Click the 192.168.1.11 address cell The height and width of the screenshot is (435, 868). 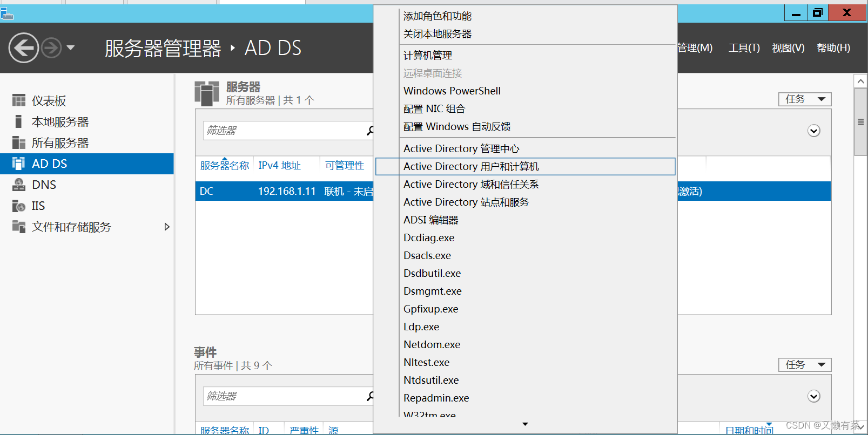click(x=287, y=191)
